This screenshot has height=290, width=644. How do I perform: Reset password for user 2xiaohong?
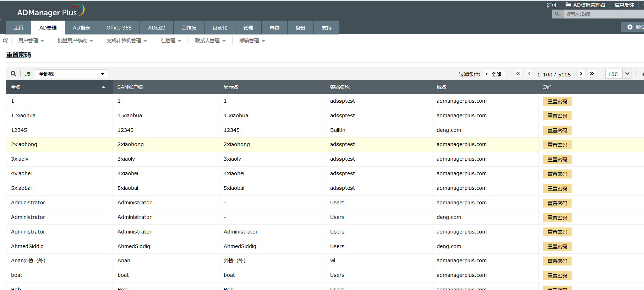point(557,145)
